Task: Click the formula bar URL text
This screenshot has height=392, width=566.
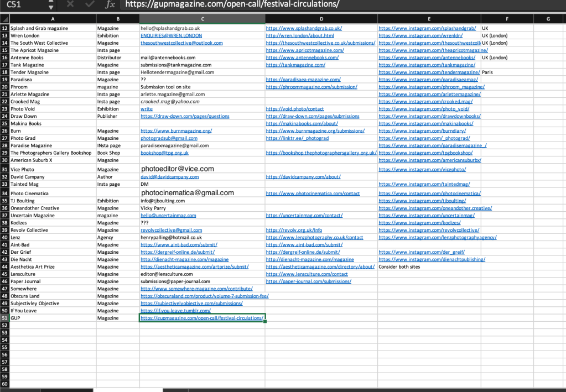Action: [232, 5]
